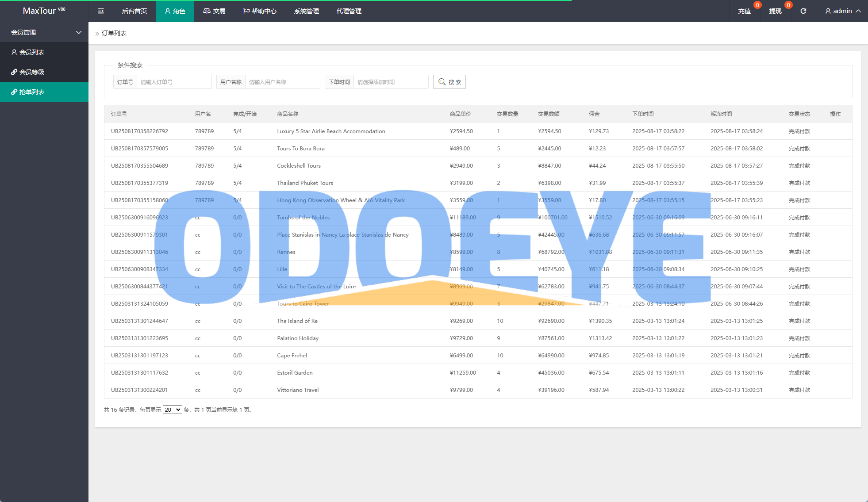Click the 提现 top bar link
Screen dimensions: 868x502
coord(775,11)
